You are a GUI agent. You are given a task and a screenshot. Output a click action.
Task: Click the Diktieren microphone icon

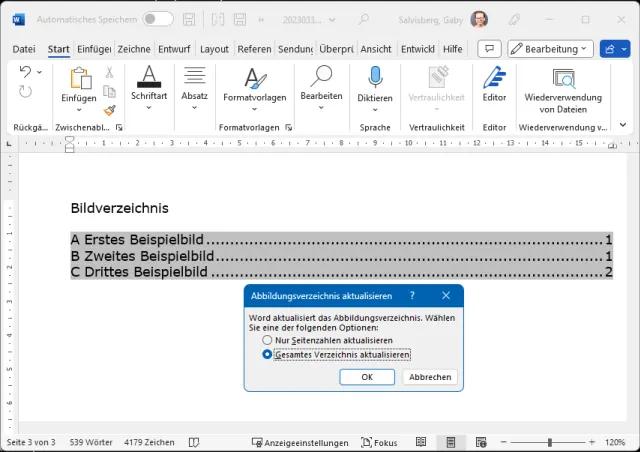click(x=375, y=78)
